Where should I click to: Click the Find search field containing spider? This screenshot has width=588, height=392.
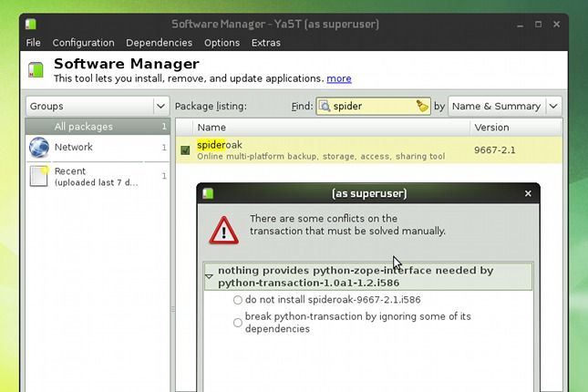(373, 106)
